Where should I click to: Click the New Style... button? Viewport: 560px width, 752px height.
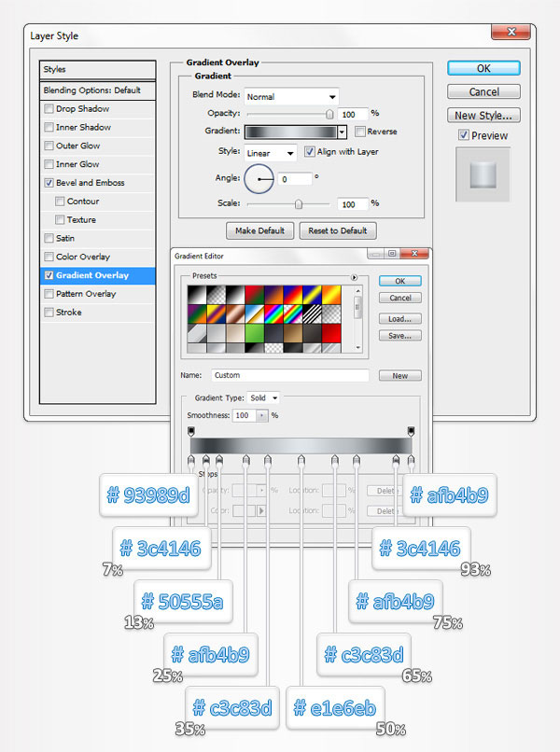tap(483, 115)
